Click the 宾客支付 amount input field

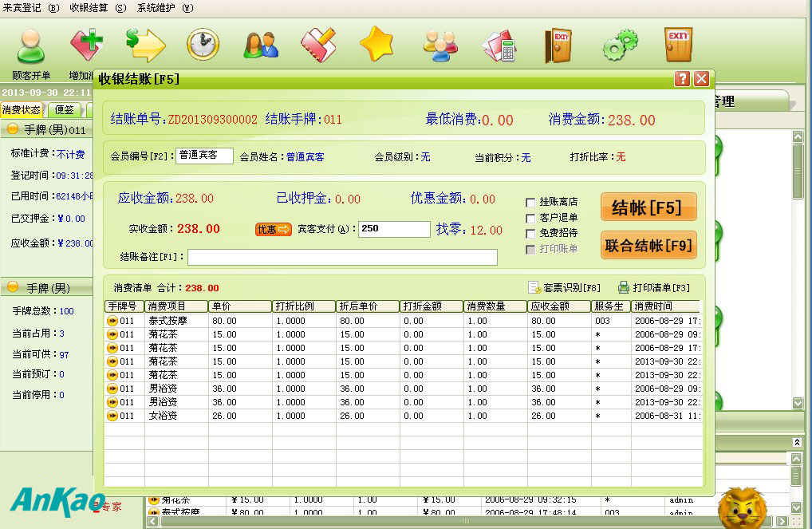pos(394,229)
